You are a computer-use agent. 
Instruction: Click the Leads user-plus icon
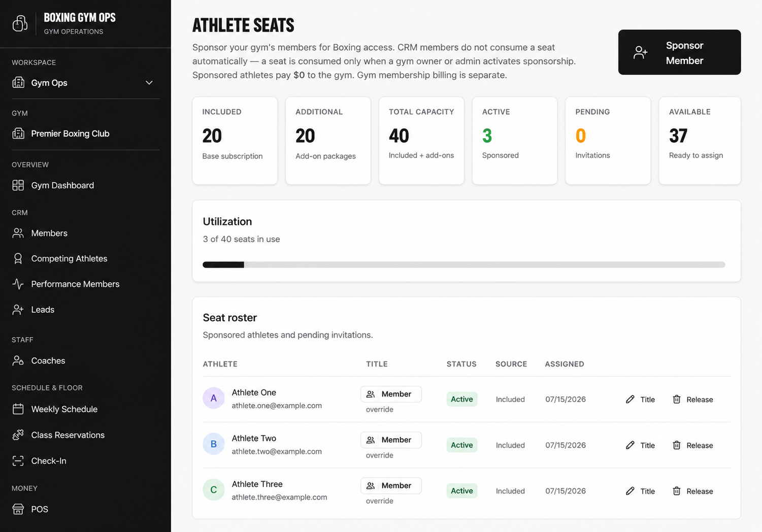(18, 310)
